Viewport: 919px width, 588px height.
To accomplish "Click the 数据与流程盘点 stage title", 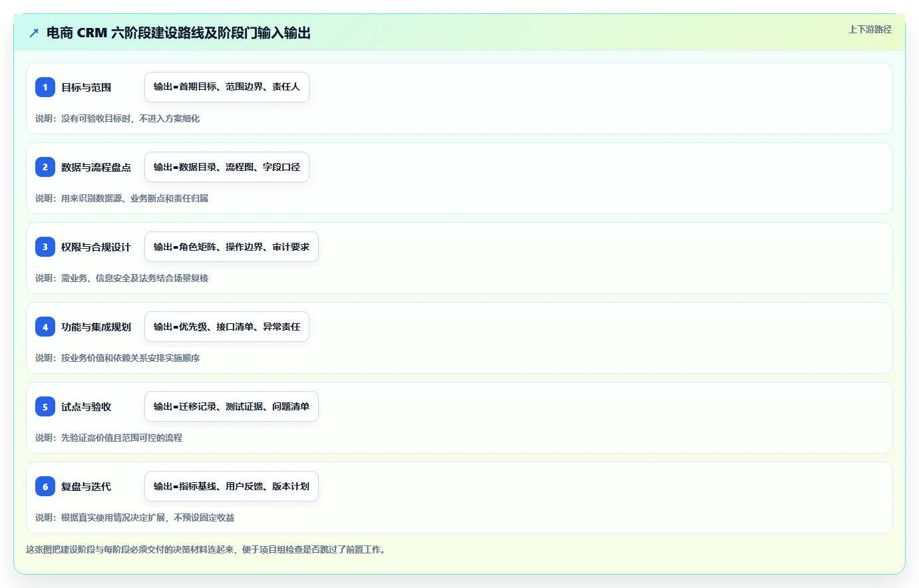I will 96,167.
